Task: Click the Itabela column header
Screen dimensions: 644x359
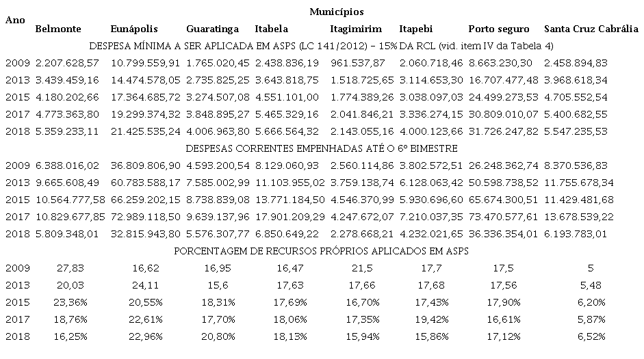Action: [x=271, y=29]
